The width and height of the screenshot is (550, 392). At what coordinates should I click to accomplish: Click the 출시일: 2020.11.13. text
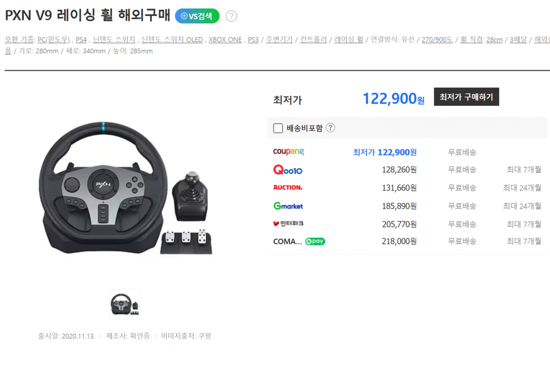coord(66,336)
